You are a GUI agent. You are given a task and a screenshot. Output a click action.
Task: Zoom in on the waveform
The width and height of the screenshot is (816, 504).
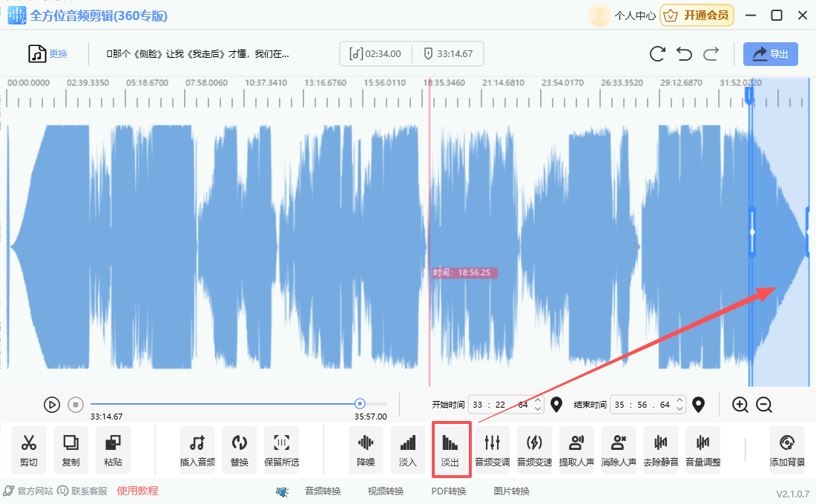(x=740, y=405)
